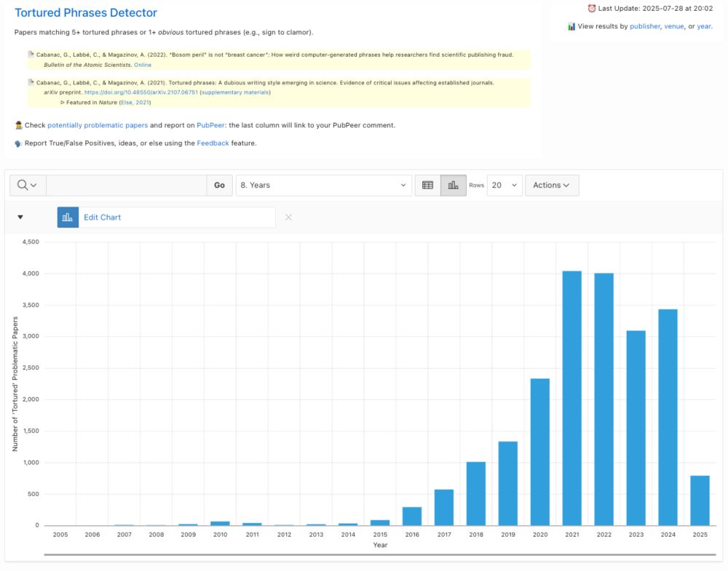Click the document icon beside the 2022 citation

pyautogui.click(x=31, y=55)
